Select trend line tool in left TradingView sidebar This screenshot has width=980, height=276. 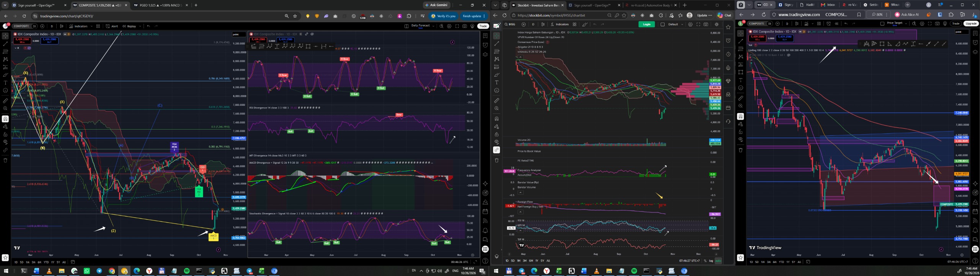[x=5, y=44]
